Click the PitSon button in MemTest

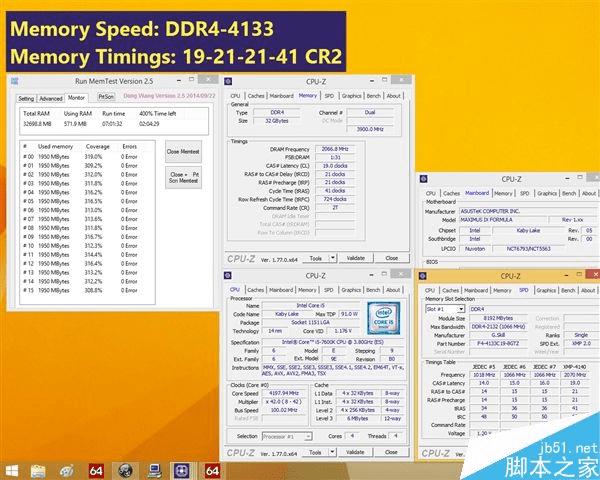[106, 97]
